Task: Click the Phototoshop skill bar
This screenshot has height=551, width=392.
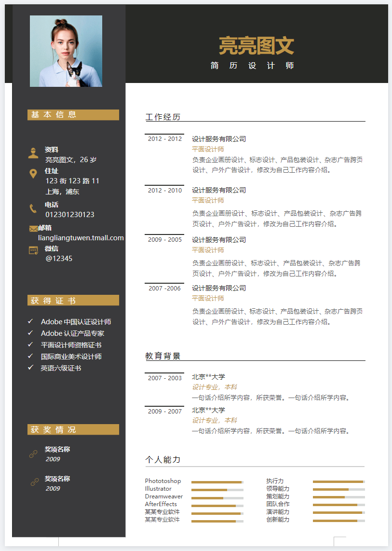Action: 217,482
